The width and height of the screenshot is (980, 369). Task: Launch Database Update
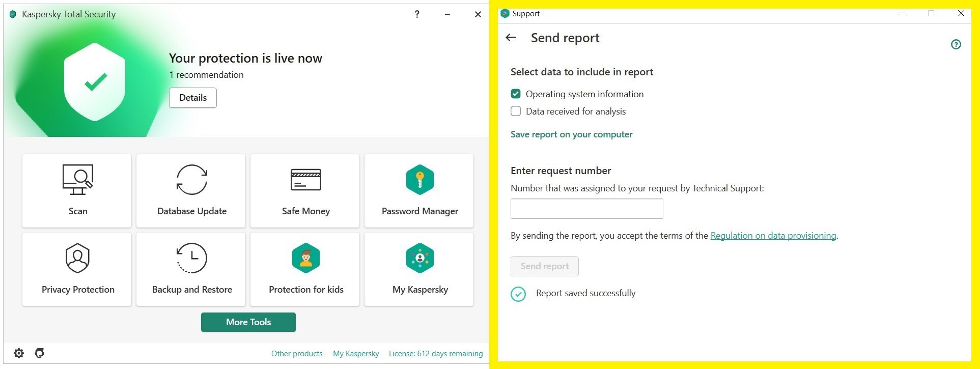191,191
